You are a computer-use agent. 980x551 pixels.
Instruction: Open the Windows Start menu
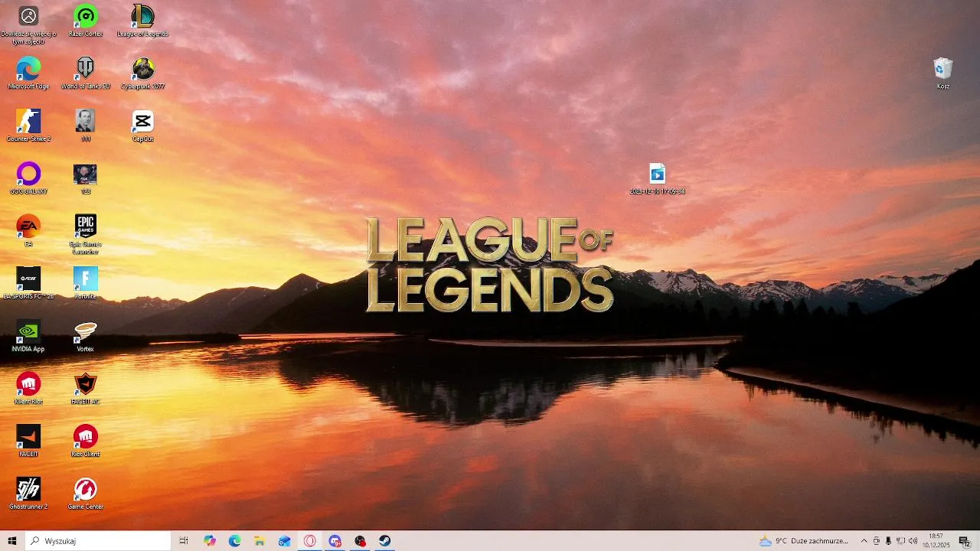[12, 541]
